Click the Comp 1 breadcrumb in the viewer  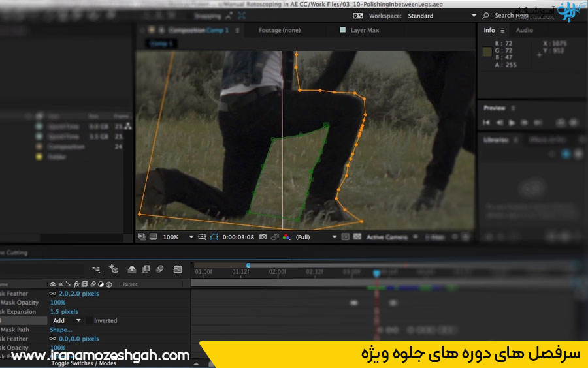[161, 44]
